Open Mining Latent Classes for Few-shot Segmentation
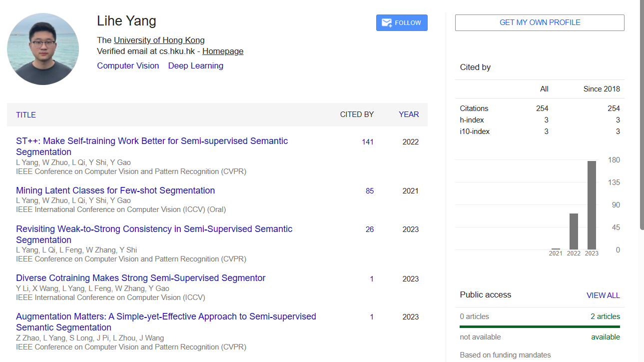 [115, 190]
